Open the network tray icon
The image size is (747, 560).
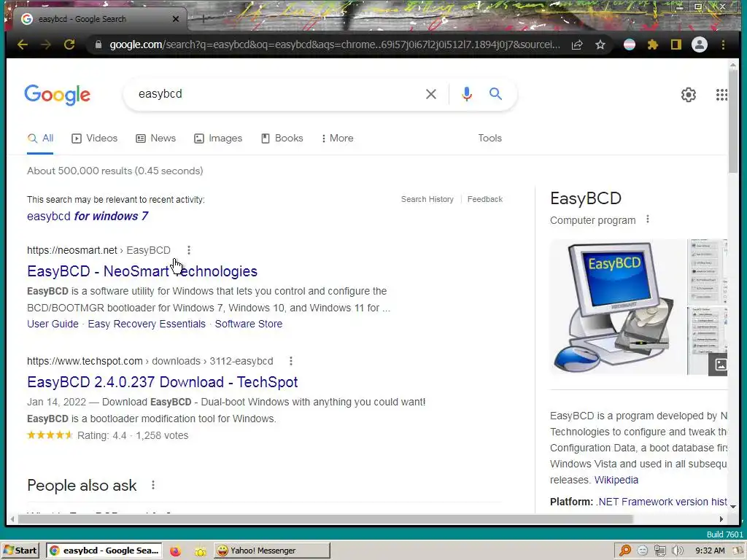[659, 551]
